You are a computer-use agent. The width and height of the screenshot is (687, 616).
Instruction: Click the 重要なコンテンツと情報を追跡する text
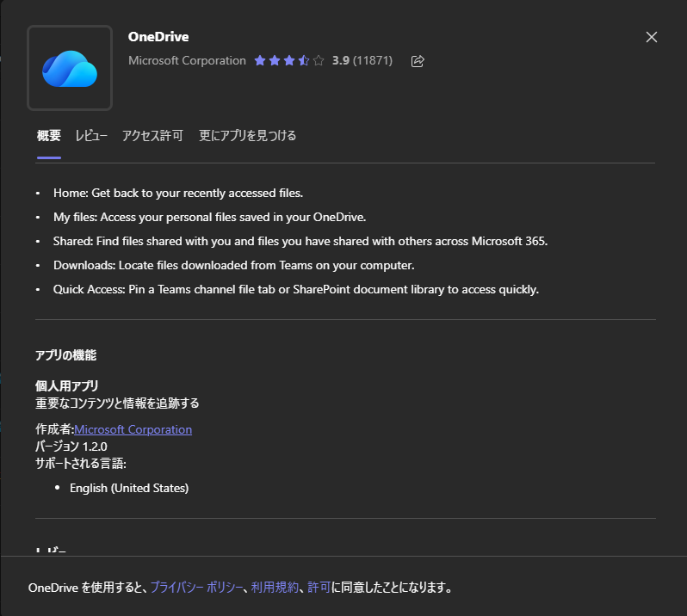point(117,403)
